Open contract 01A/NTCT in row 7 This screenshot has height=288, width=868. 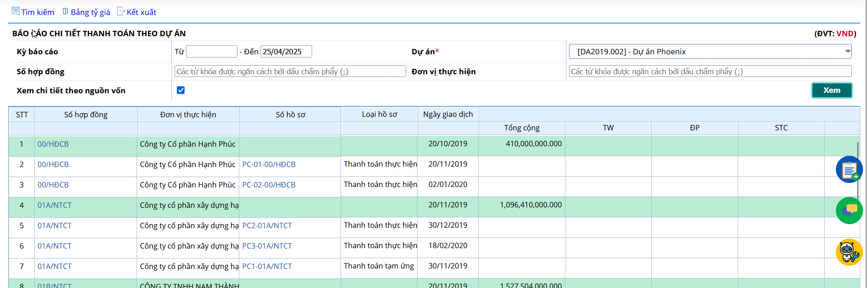coord(54,266)
